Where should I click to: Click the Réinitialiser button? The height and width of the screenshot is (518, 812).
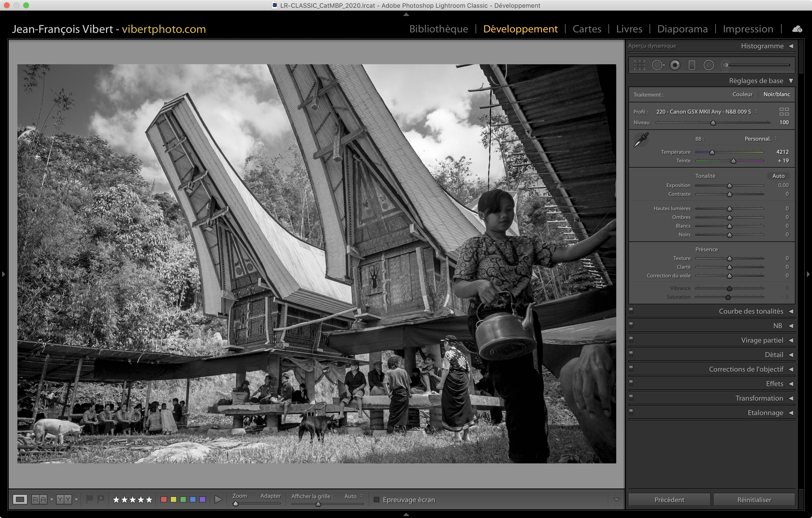(x=754, y=499)
